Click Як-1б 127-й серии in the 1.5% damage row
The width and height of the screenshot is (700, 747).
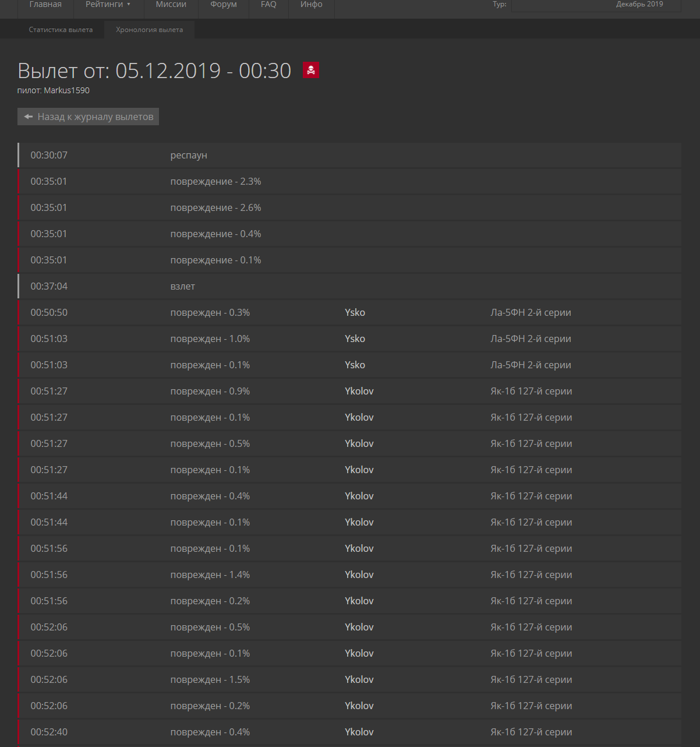click(531, 679)
